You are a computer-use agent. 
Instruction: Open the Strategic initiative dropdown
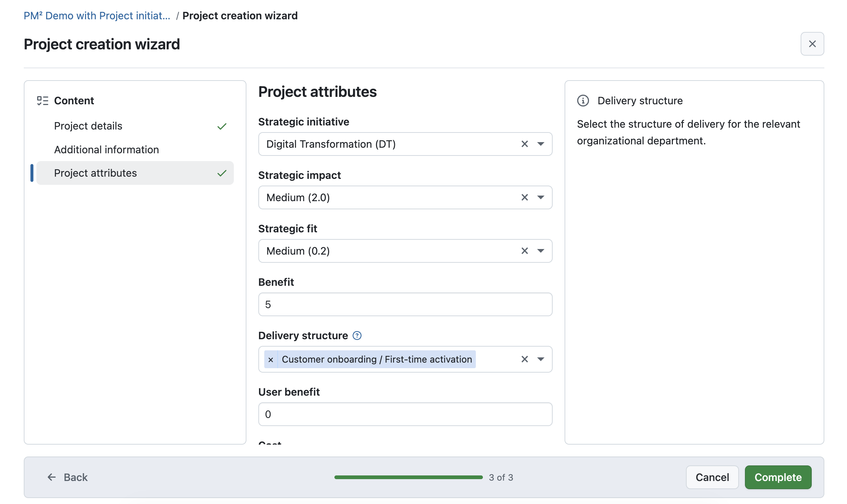[541, 144]
